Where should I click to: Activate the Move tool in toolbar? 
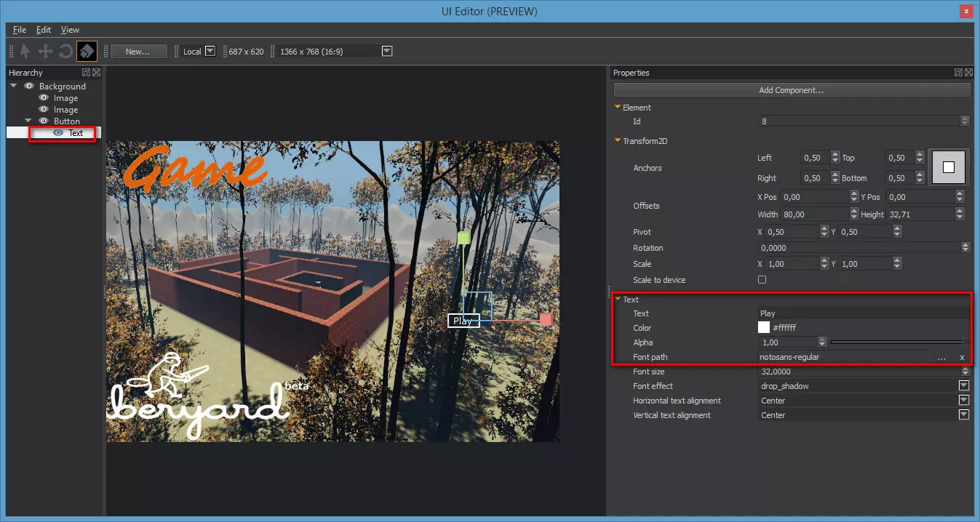pyautogui.click(x=45, y=52)
